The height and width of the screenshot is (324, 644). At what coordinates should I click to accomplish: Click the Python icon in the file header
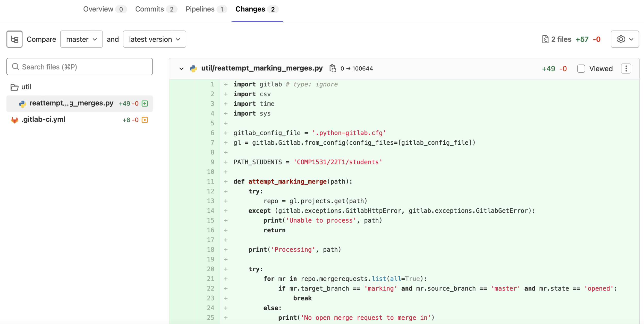pos(193,68)
